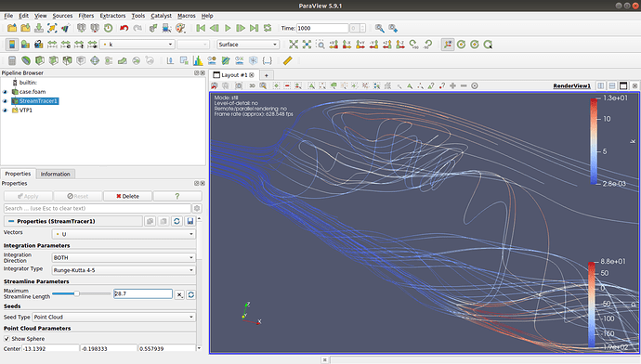The image size is (641, 364).
Task: Add a new layout tab with plus
Action: point(266,75)
